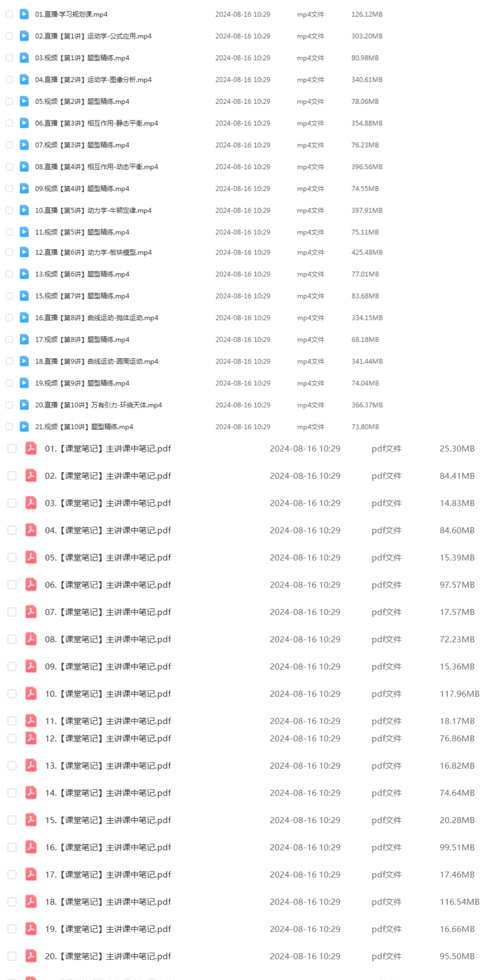
Task: Select the checkbox beside 10.直播 动力学-牛顿定律.mp4
Action: click(x=9, y=210)
